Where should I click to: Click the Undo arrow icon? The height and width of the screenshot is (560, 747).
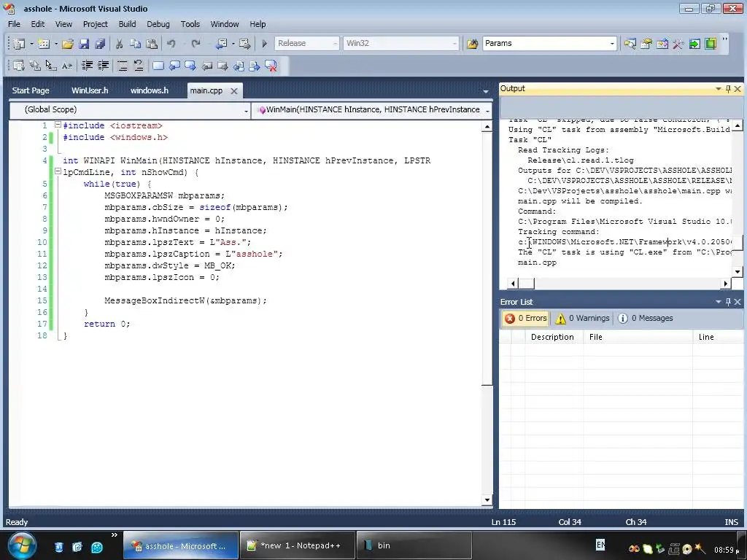pos(171,44)
